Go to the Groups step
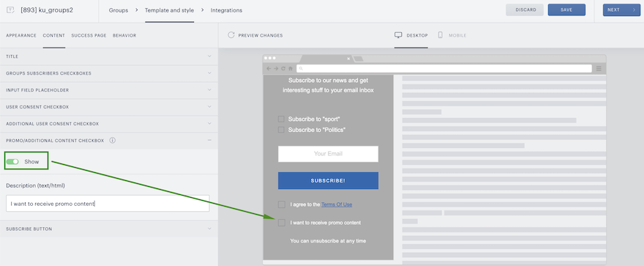 (x=119, y=10)
